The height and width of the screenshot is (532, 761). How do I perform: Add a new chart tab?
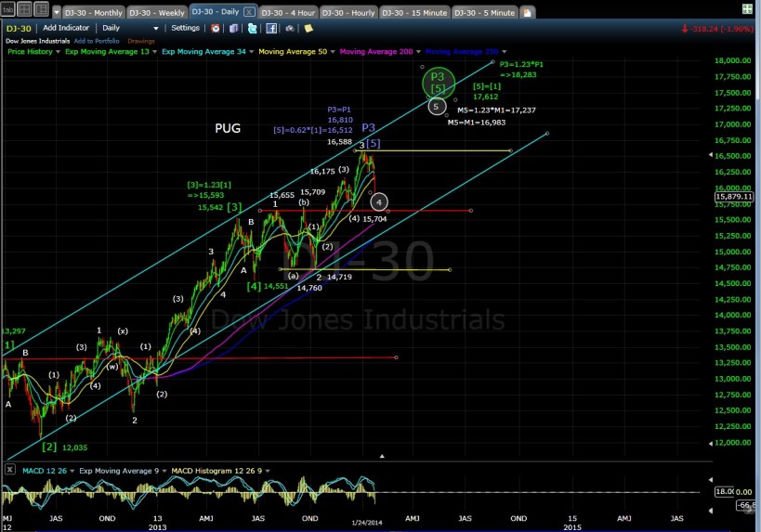point(527,13)
